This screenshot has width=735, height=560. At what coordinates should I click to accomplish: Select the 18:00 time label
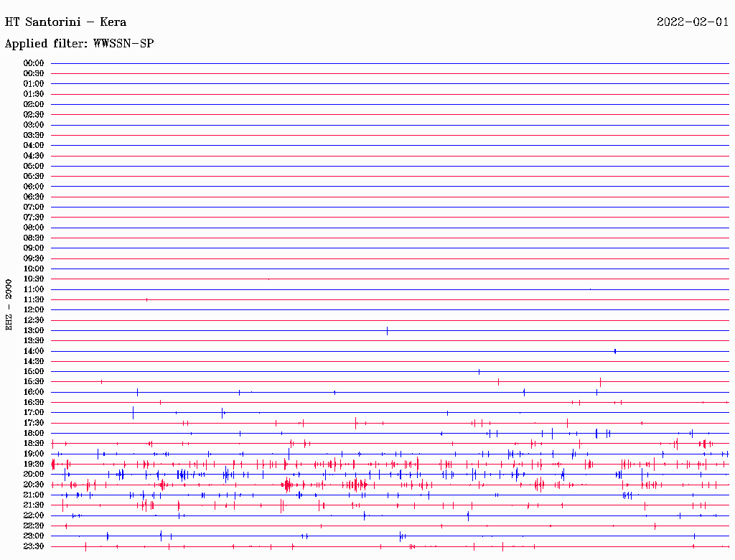(x=34, y=434)
